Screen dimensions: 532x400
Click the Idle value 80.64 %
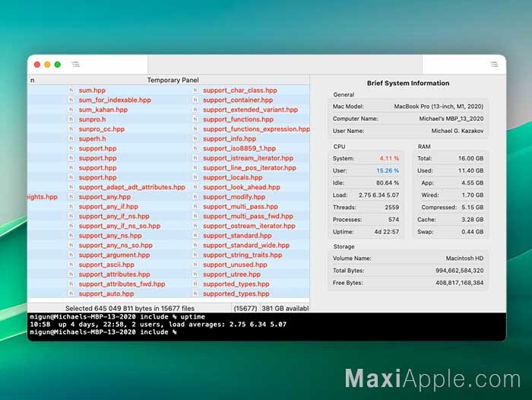pos(388,183)
